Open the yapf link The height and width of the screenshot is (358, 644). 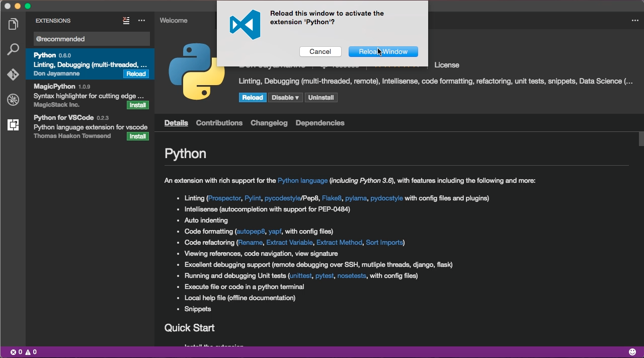pyautogui.click(x=275, y=232)
